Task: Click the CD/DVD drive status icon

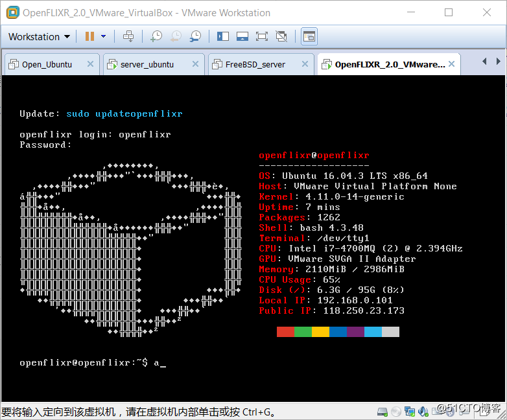Action: [x=396, y=412]
